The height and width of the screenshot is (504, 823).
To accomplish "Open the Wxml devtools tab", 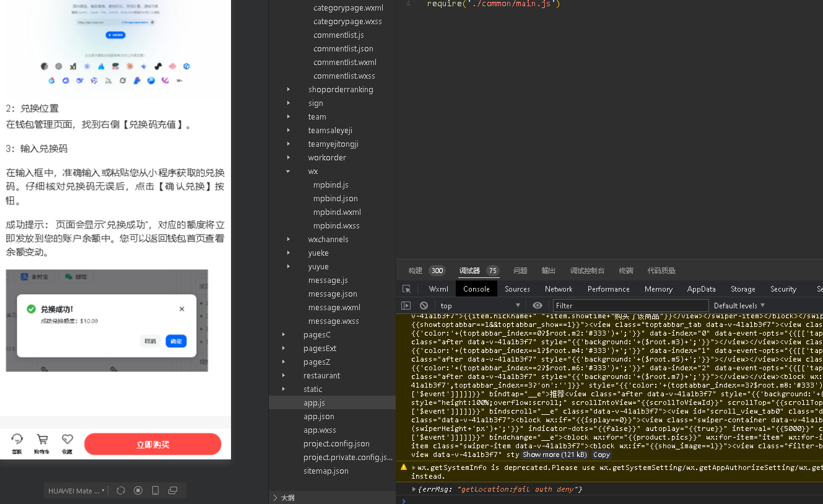I will (438, 289).
